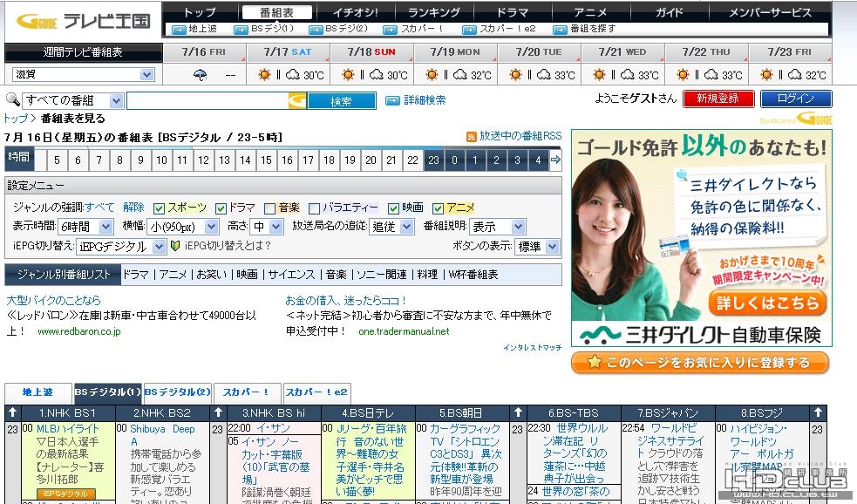Click the ログイン button
Screen dimensions: 857x504
[x=796, y=99]
